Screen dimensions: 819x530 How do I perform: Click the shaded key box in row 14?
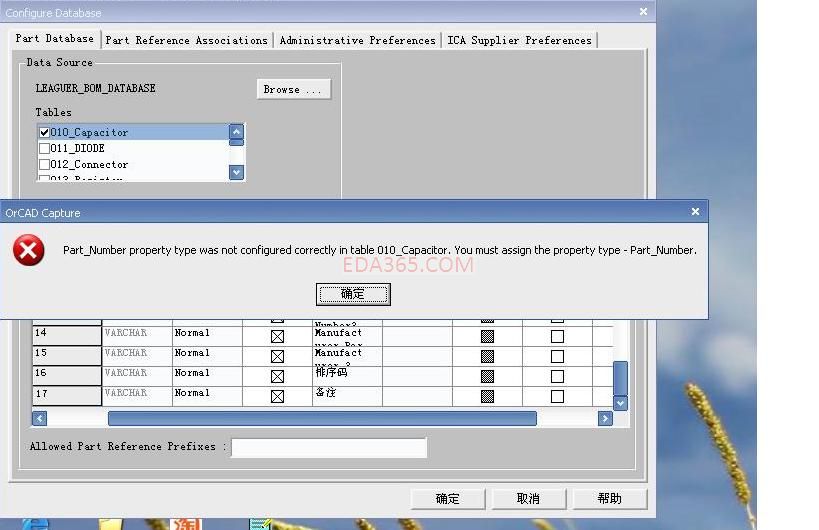487,336
